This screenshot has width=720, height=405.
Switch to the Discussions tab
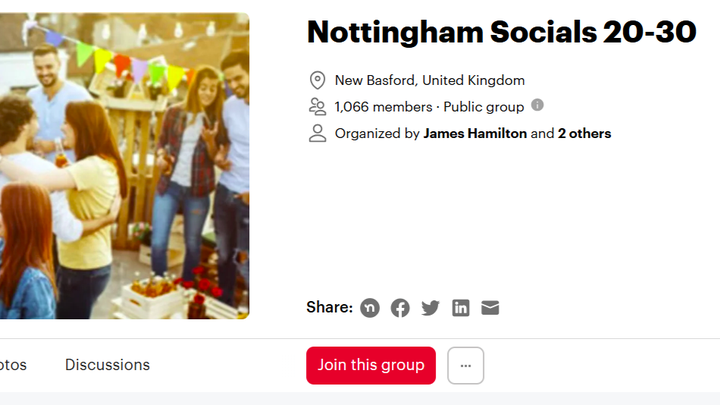pyautogui.click(x=107, y=365)
